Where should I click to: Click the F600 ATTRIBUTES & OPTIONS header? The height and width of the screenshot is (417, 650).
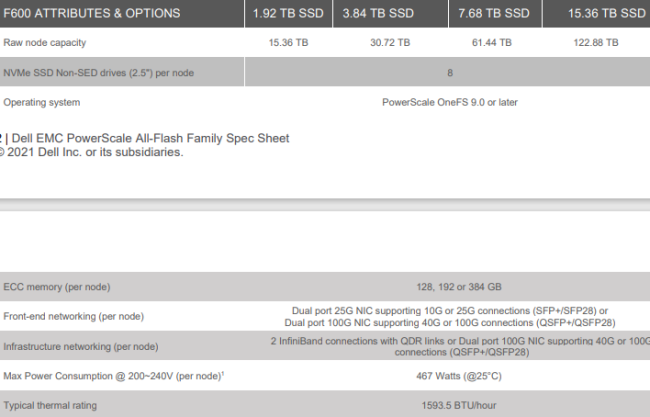[x=92, y=13]
